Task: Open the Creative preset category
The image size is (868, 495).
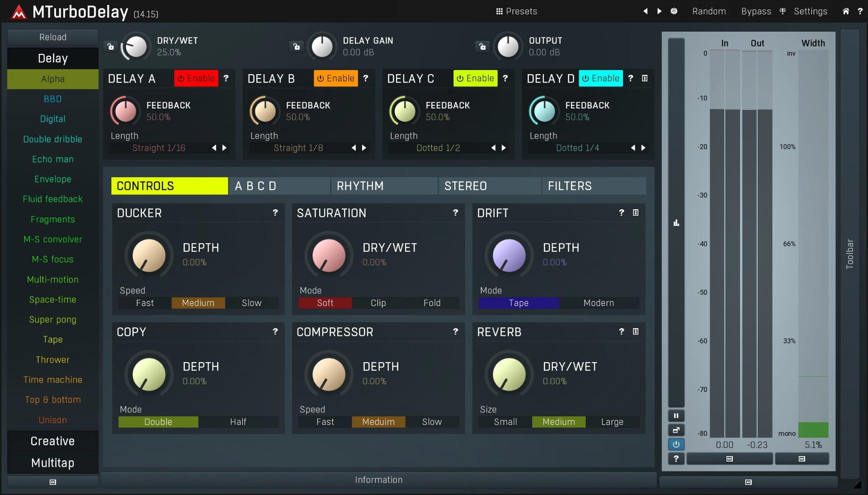Action: [53, 441]
